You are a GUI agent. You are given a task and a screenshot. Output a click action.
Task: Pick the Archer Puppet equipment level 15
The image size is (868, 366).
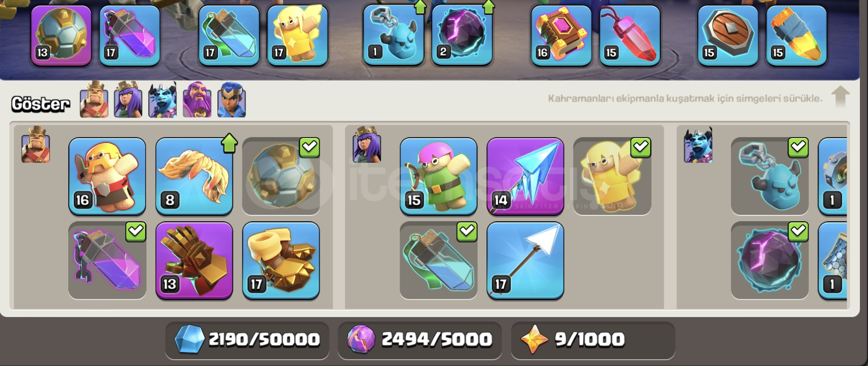(439, 176)
